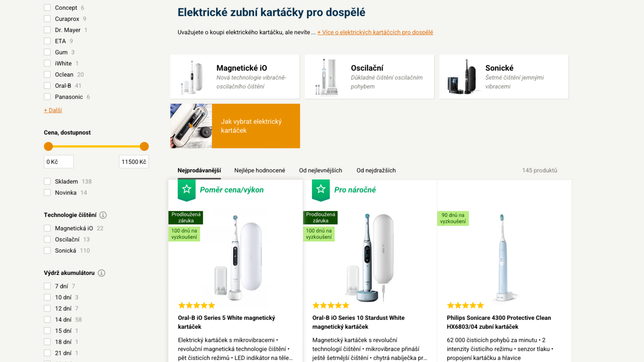Open info icon beside Výdrž akumulátoru

coord(101,273)
